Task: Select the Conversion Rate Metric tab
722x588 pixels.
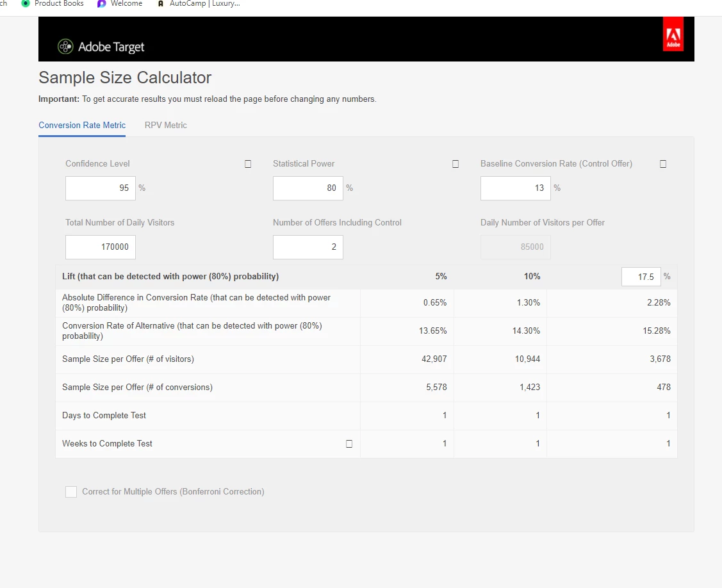Action: [82, 126]
